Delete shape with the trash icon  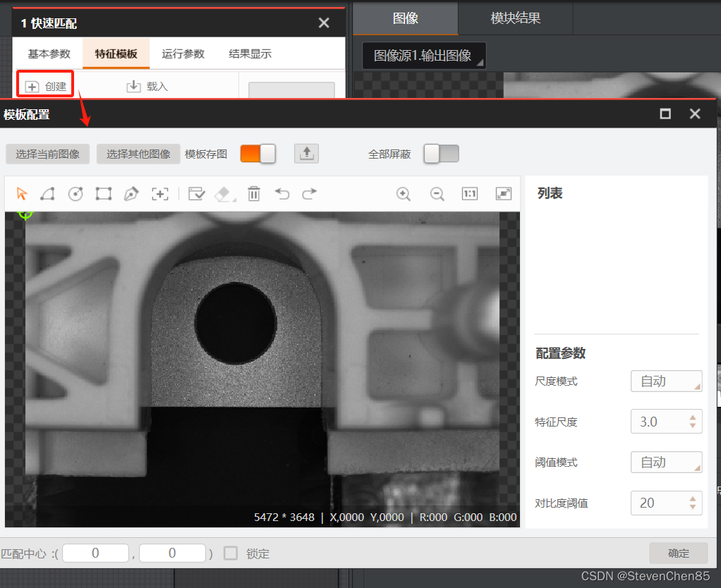(x=254, y=193)
